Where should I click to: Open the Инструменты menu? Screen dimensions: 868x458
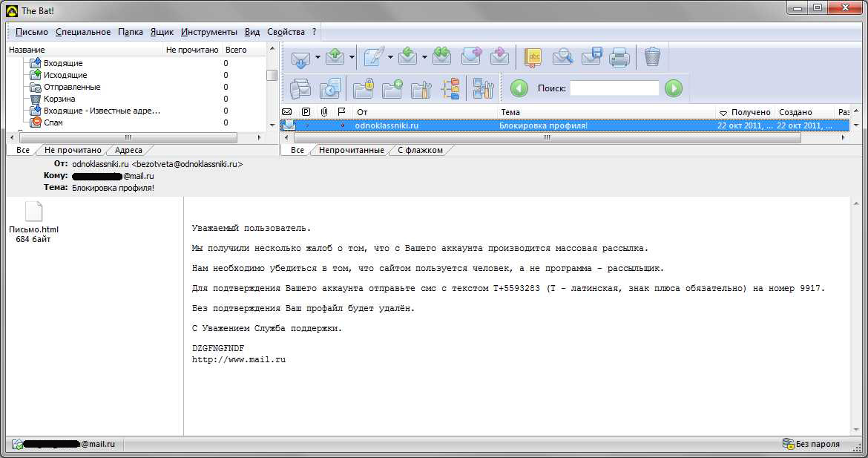208,32
